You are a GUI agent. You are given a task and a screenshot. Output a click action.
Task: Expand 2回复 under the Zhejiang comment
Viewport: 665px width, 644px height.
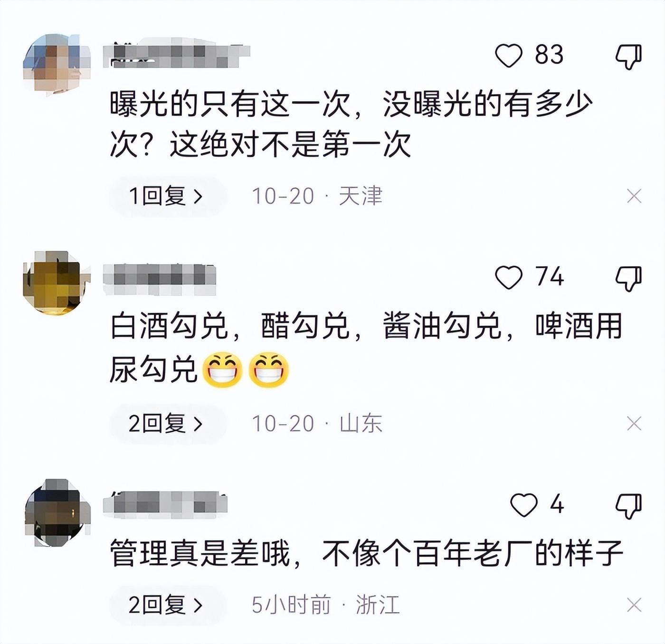point(167,605)
